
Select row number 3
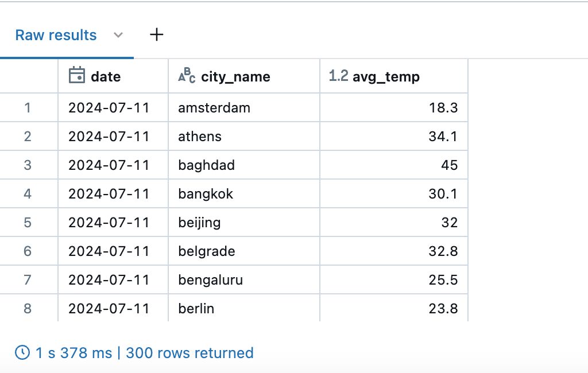click(x=28, y=165)
